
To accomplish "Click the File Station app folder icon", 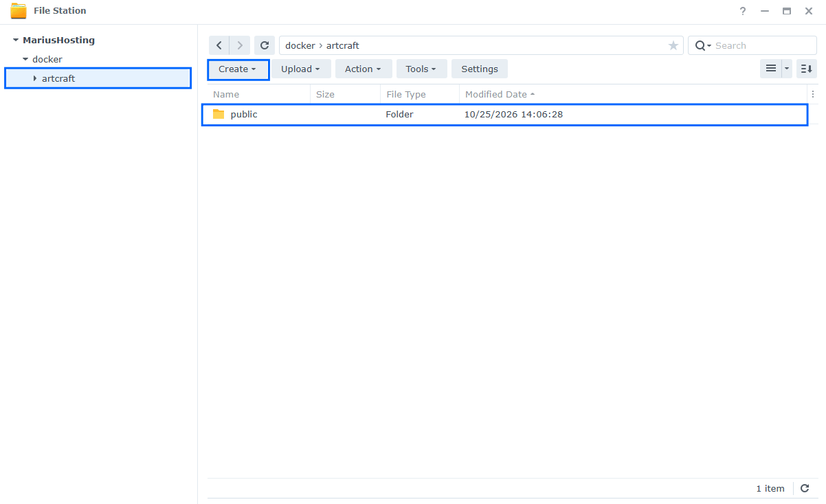I will [x=19, y=11].
